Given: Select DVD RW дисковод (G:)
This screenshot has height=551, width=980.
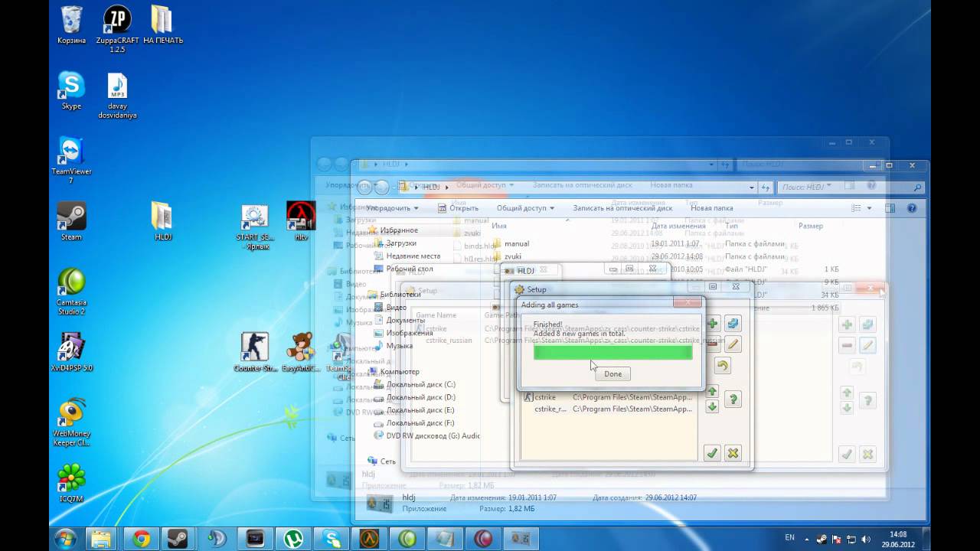Looking at the screenshot, I should coord(433,436).
